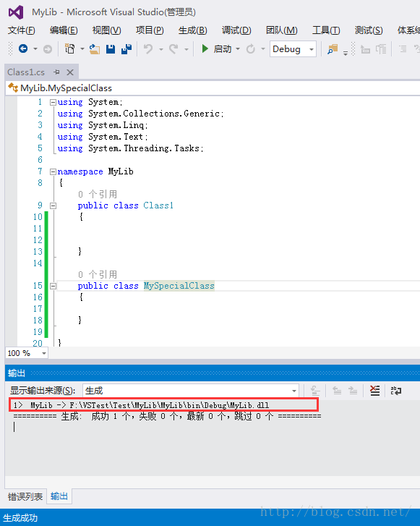Click the Navigate Backward arrow icon
Screen dimensions: 420x526
coord(23,49)
